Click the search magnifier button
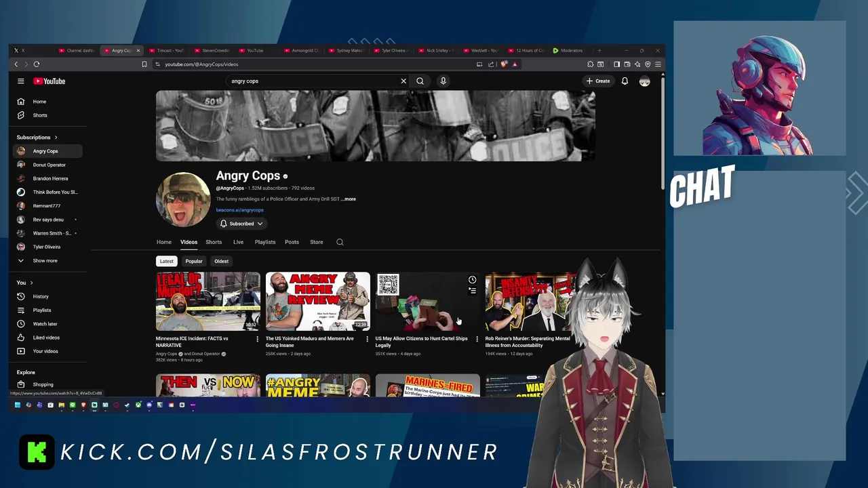The image size is (868, 488). [x=420, y=81]
